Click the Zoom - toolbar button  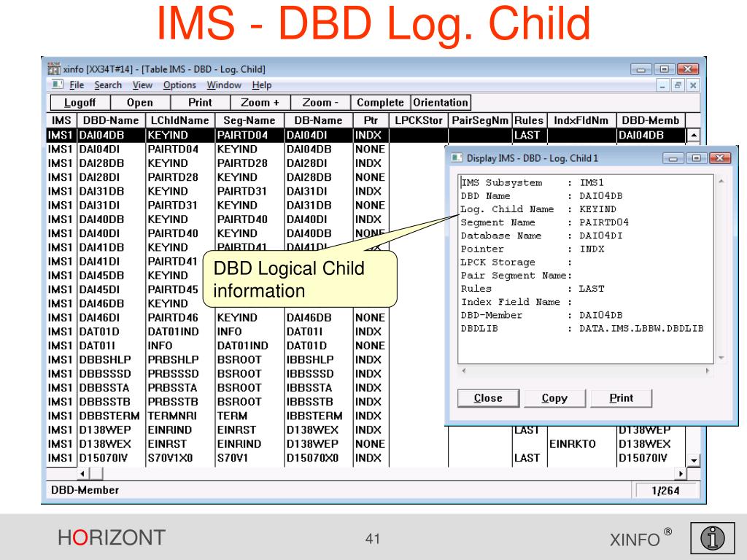320,102
